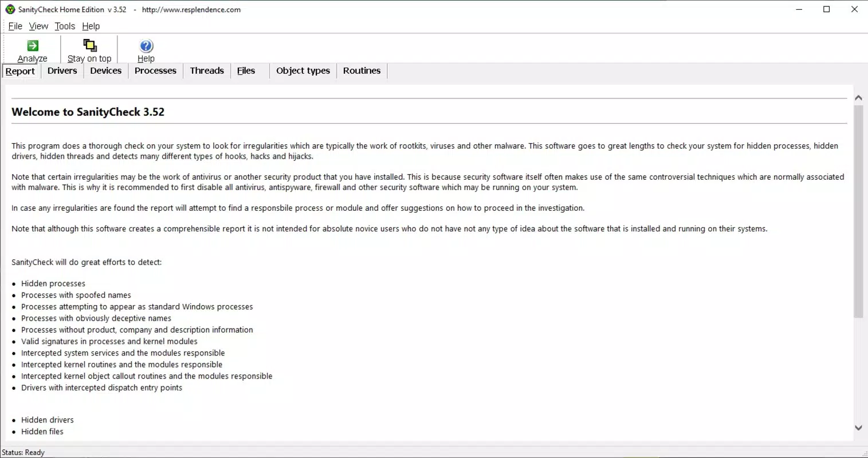868x458 pixels.
Task: Click 'SanityCheck will do great efforts to detect:' line
Action: 87,262
